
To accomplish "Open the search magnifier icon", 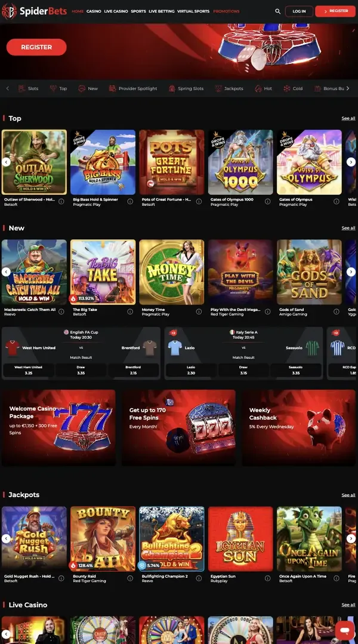I will [278, 11].
